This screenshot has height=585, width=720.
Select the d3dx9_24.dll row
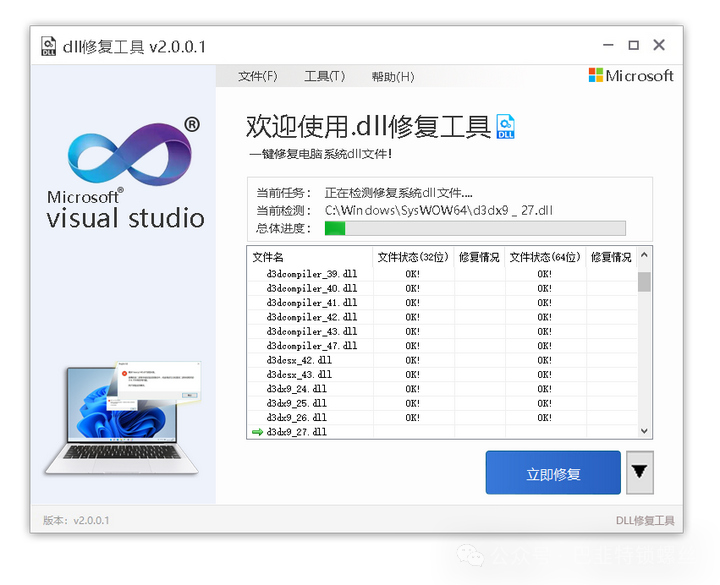(442, 389)
